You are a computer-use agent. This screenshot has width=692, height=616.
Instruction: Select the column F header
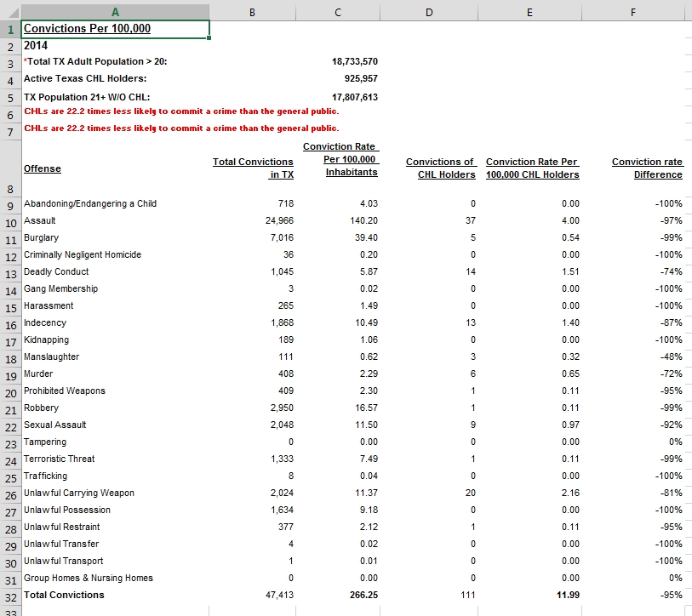(x=632, y=12)
